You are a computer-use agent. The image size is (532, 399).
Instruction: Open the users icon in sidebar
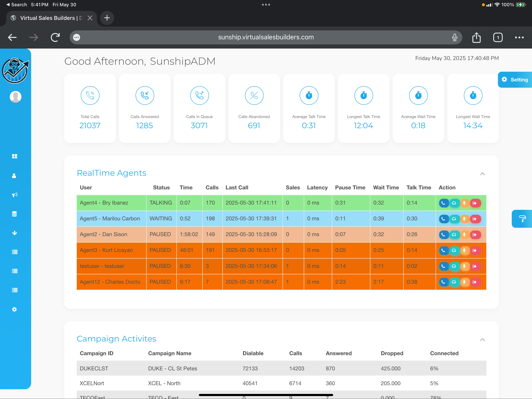point(14,176)
